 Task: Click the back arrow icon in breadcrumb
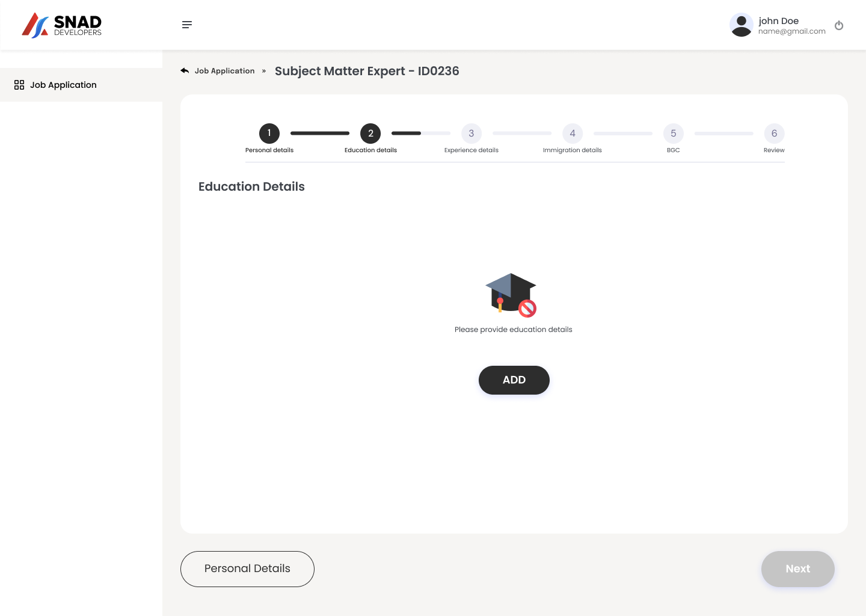point(185,71)
